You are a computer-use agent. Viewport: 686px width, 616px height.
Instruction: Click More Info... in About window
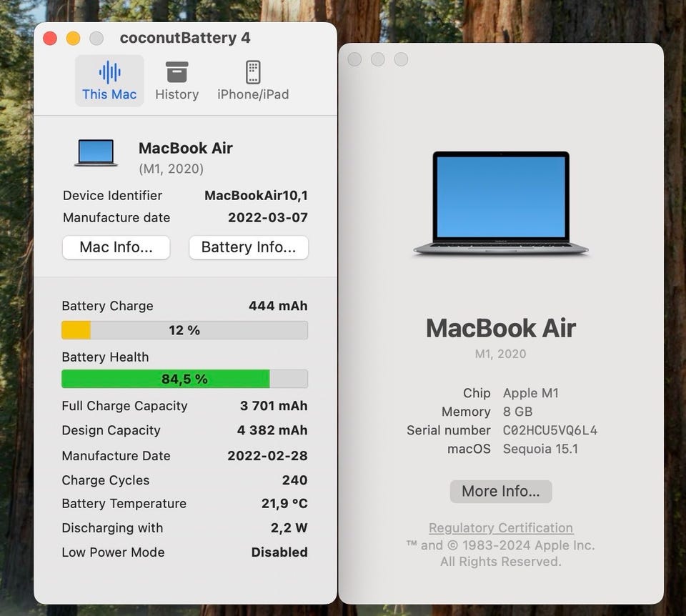tap(500, 492)
